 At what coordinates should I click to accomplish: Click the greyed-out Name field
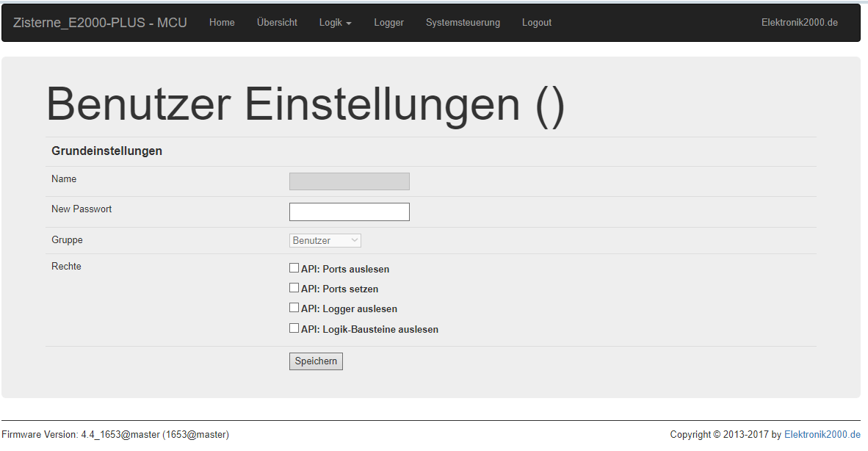coord(349,181)
